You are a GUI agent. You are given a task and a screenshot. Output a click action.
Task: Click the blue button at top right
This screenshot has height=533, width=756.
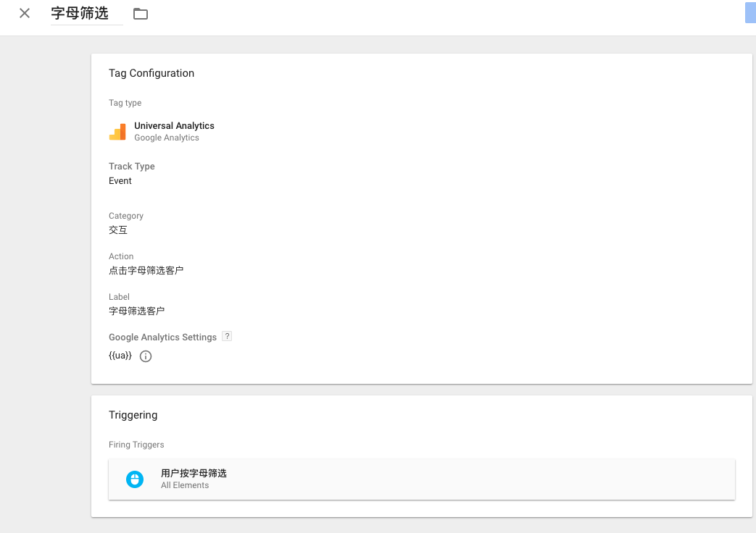tap(750, 12)
